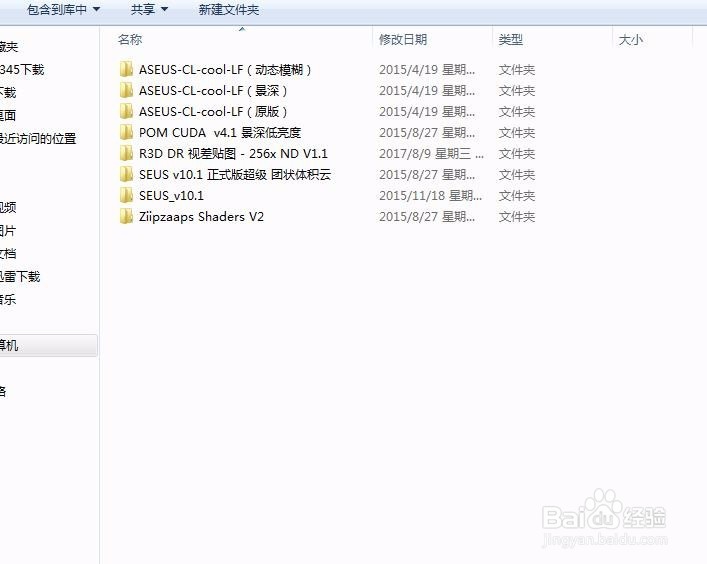Select folder name ASEUS-CL-cool-LF(景深)
This screenshot has height=564, width=707.
[x=213, y=91]
